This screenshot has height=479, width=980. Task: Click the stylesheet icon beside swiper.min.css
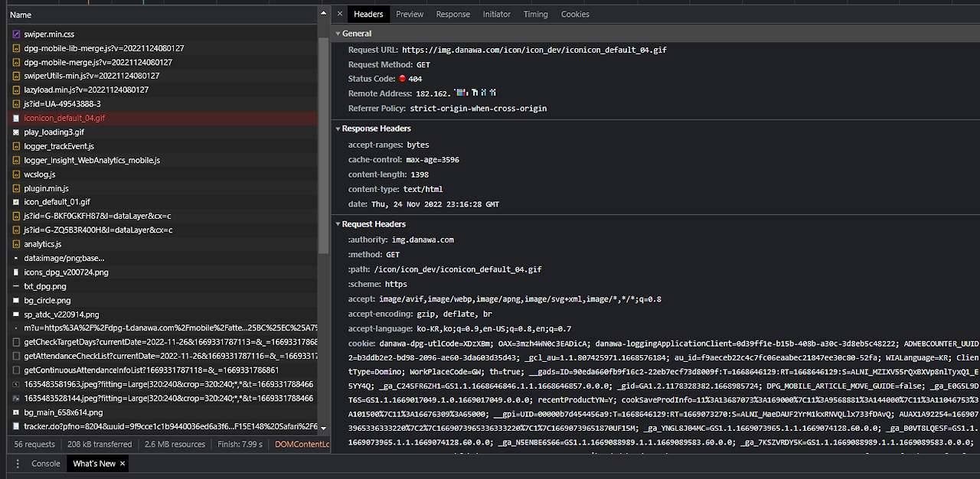[16, 34]
